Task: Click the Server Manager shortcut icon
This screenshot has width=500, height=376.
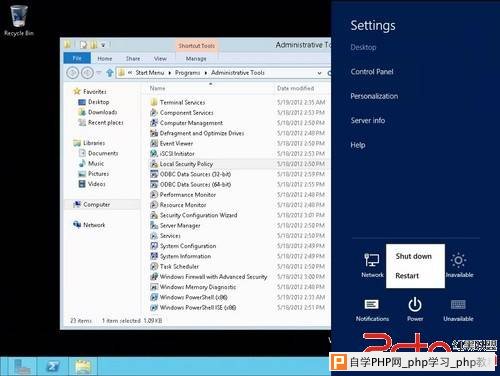Action: pos(154,225)
